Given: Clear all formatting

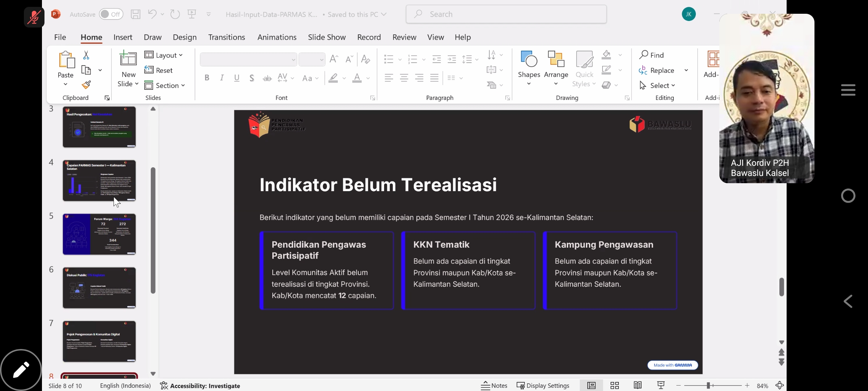Looking at the screenshot, I should pyautogui.click(x=366, y=59).
